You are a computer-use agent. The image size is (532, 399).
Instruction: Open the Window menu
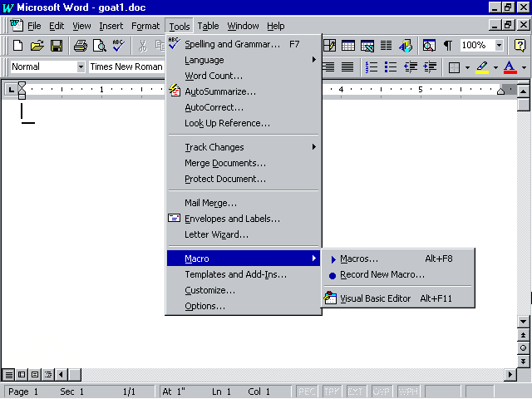(243, 26)
